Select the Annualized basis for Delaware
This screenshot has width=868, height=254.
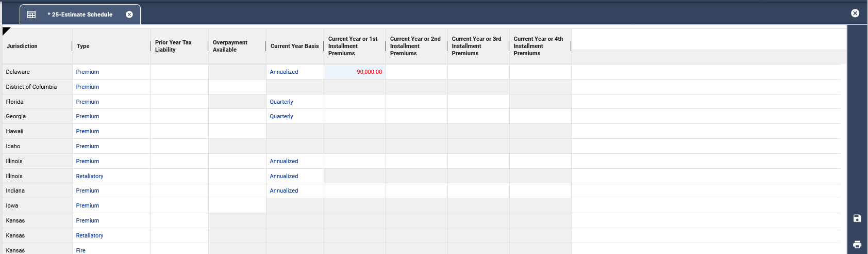[284, 72]
